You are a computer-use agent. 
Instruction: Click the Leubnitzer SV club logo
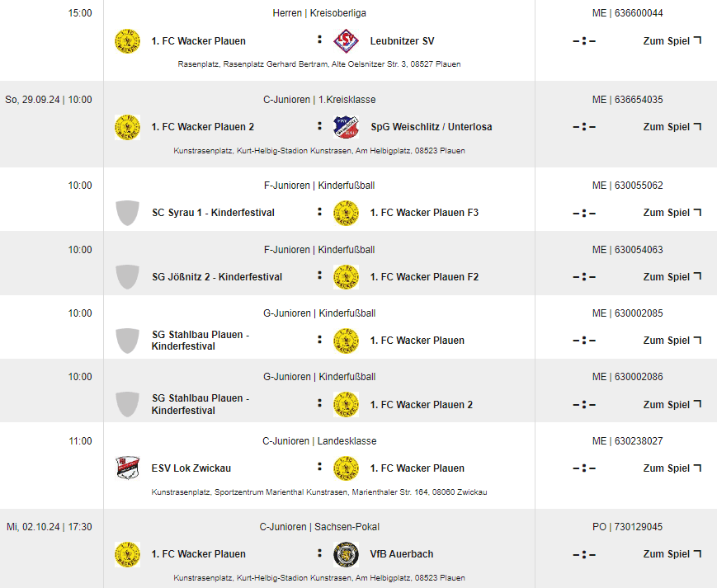tap(347, 41)
